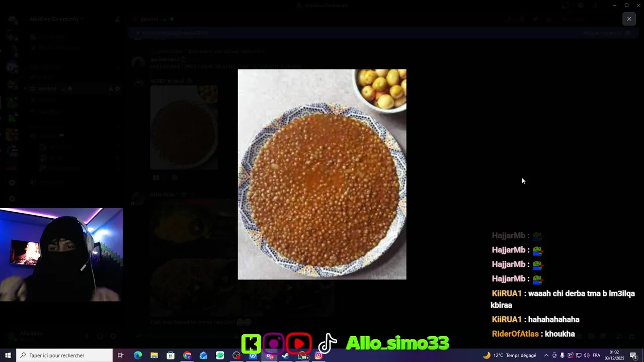Open the Windows Start menu

coord(8,355)
